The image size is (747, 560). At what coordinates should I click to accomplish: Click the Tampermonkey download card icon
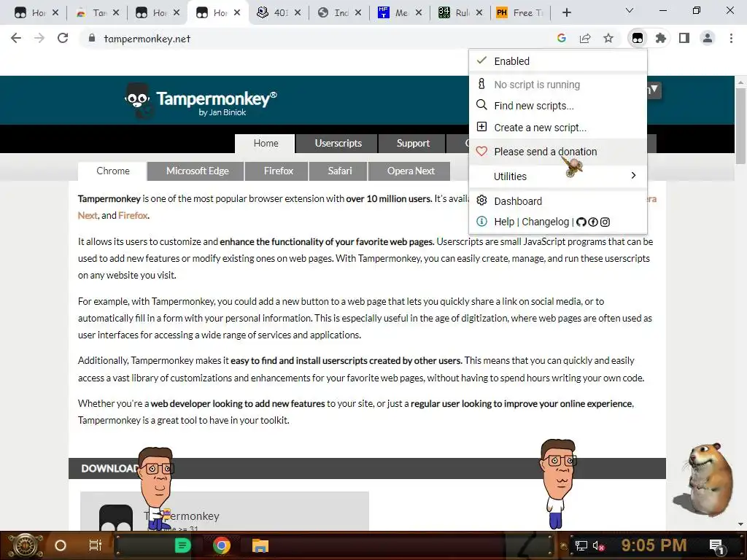pos(116,518)
